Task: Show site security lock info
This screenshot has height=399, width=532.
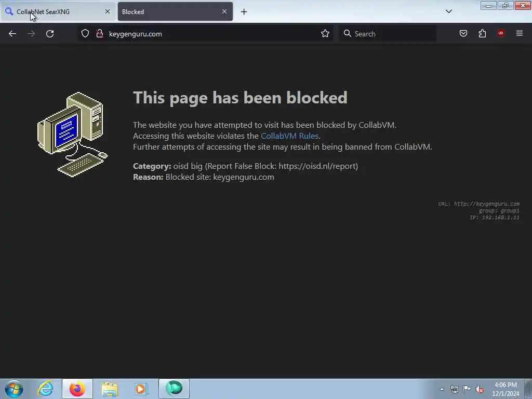Action: click(99, 34)
